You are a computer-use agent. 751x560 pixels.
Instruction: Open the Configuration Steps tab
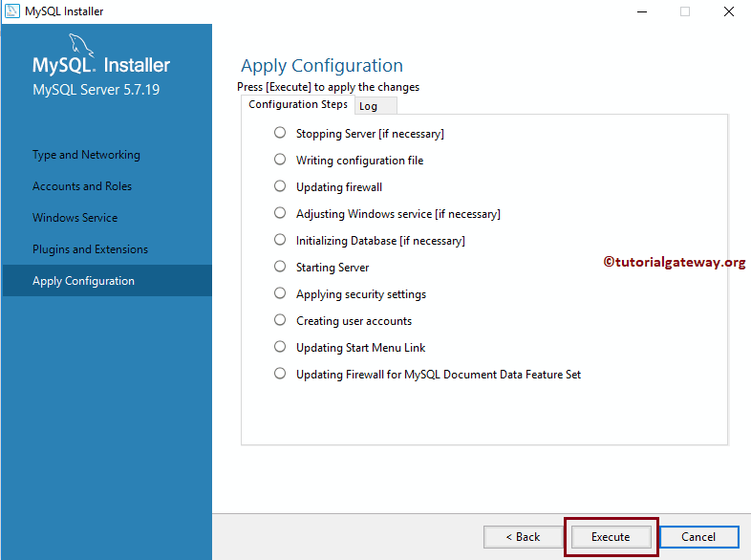[x=298, y=104]
